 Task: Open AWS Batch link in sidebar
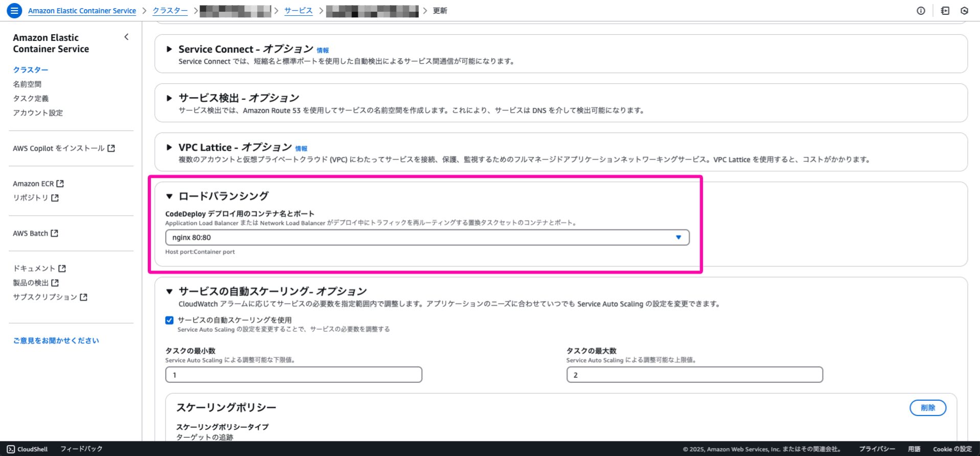35,233
